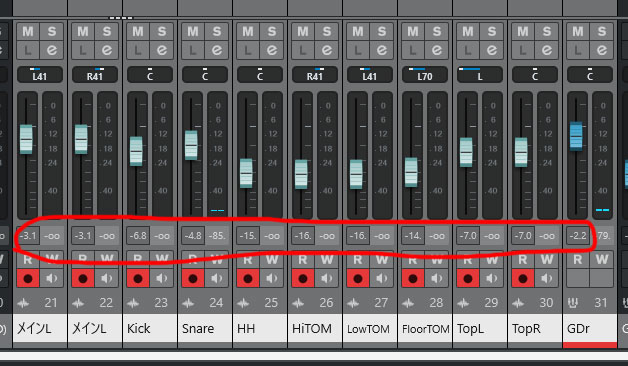The height and width of the screenshot is (366, 628).
Task: Enable monitor speaker on channel 21
Action: point(52,278)
